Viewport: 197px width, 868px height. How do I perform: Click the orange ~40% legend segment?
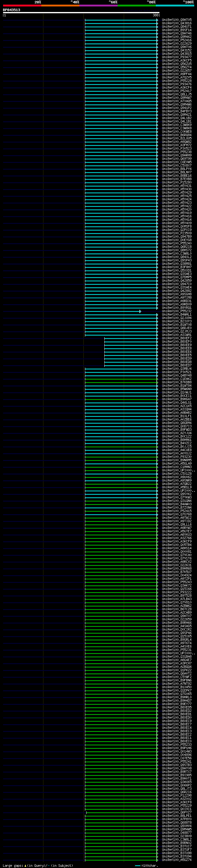(60, 6)
